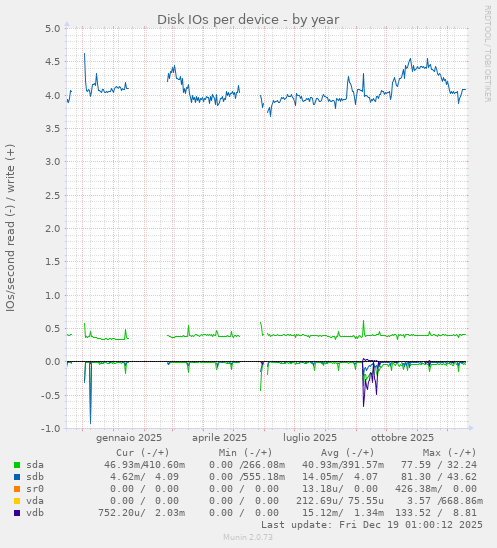Image resolution: width=497 pixels, height=548 pixels.
Task: Click the y-axis value 0.5
Action: [53, 329]
